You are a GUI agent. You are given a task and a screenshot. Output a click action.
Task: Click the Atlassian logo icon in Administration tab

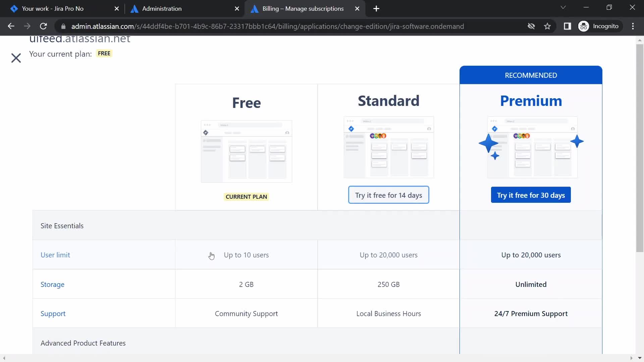point(135,8)
